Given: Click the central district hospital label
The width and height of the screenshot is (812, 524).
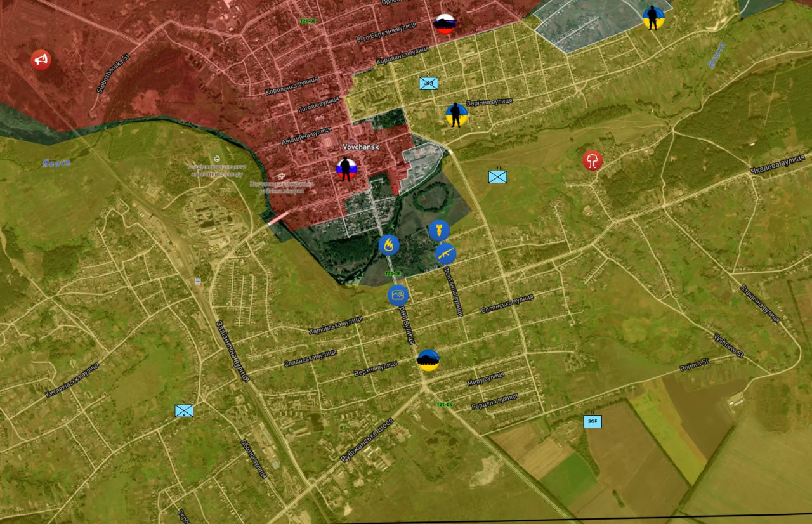Looking at the screenshot, I should (x=282, y=187).
